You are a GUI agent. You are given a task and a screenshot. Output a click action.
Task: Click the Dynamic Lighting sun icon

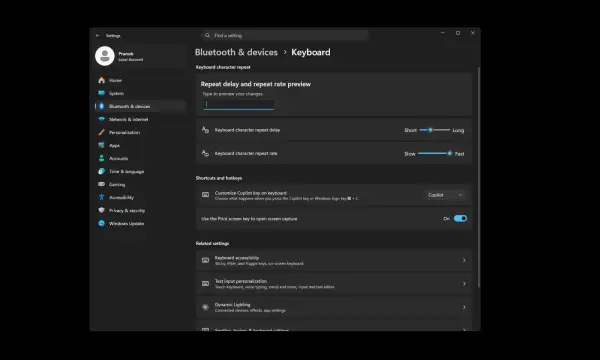[205, 307]
